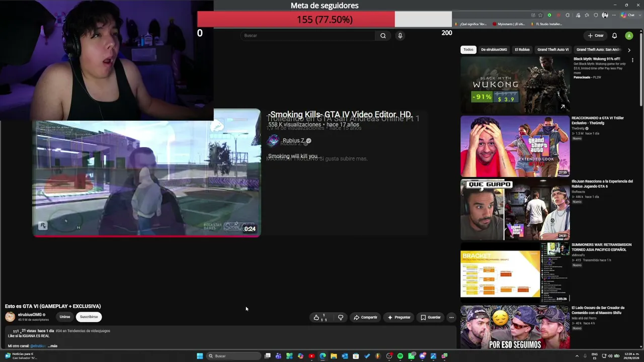Open the video's more actions menu

(x=451, y=317)
